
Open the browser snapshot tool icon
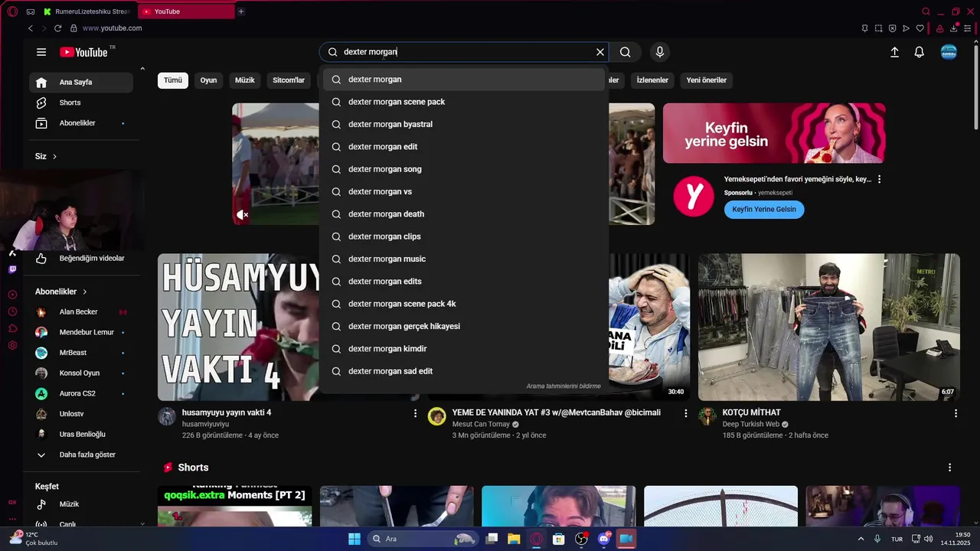(x=878, y=28)
